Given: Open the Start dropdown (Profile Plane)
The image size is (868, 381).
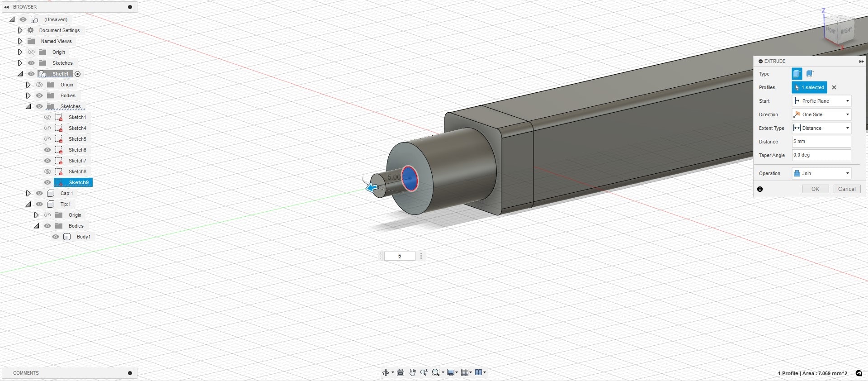Looking at the screenshot, I should [x=821, y=101].
